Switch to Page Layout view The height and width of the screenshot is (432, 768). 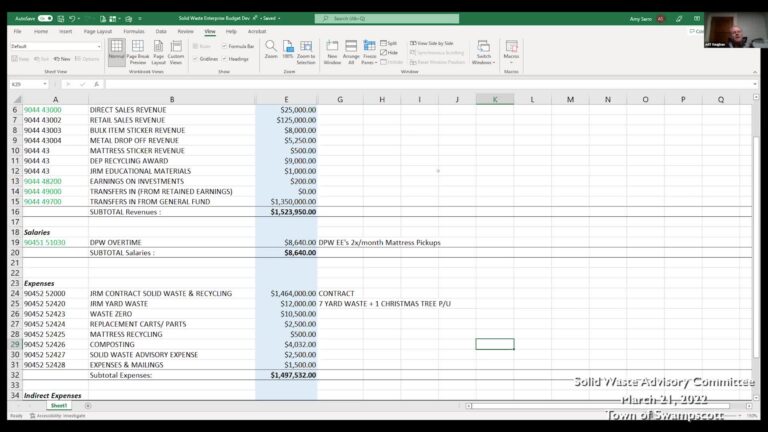156,51
